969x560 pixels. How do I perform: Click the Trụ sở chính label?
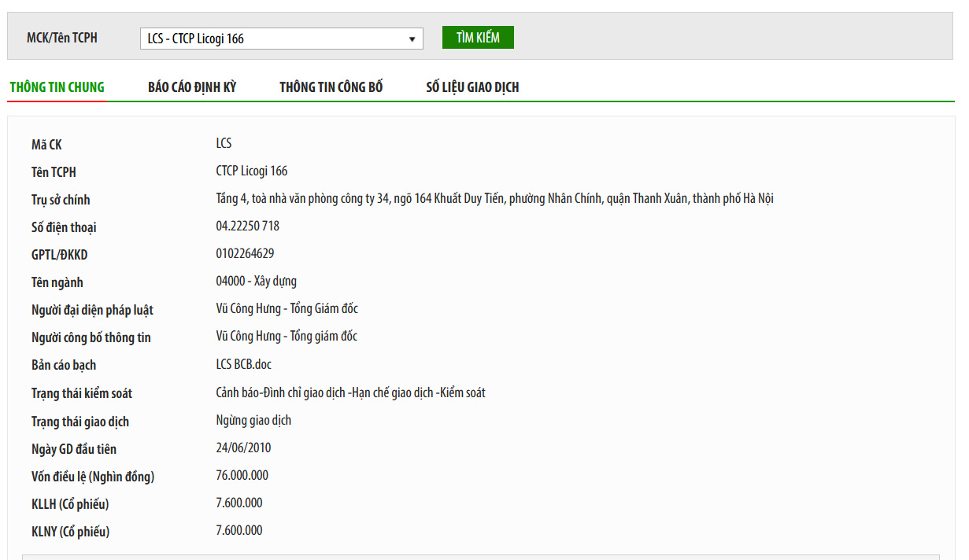[x=61, y=200]
